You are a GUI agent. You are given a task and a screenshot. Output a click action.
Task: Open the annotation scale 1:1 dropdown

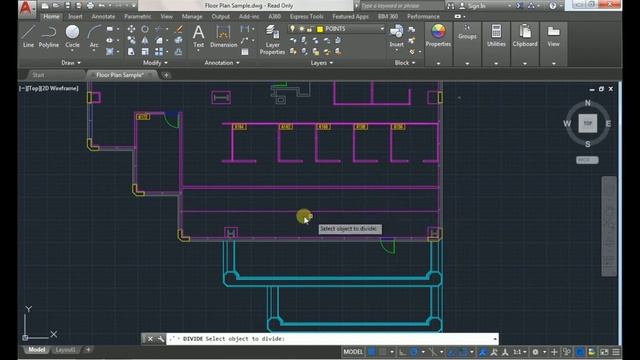519,352
